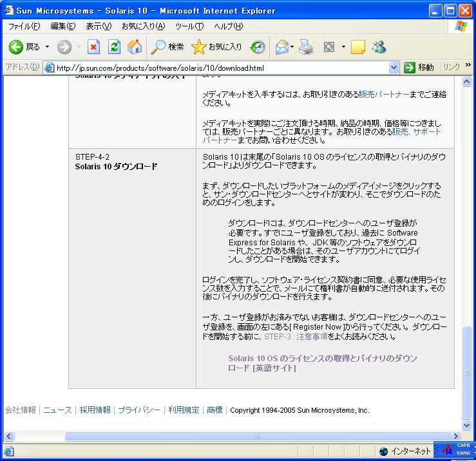476x461 pixels.
Task: Click the vertical scrollbar up arrow
Action: tap(466, 81)
